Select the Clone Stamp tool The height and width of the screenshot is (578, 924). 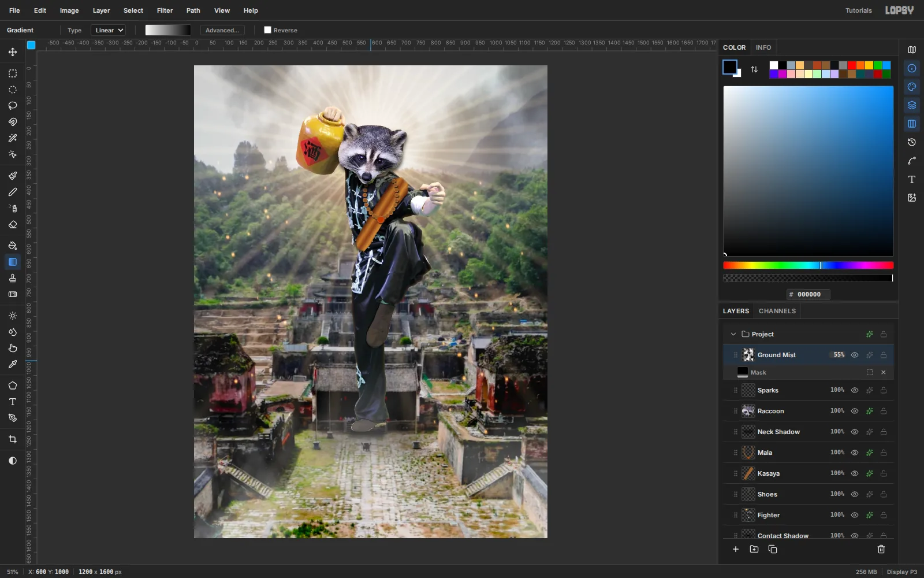point(13,278)
